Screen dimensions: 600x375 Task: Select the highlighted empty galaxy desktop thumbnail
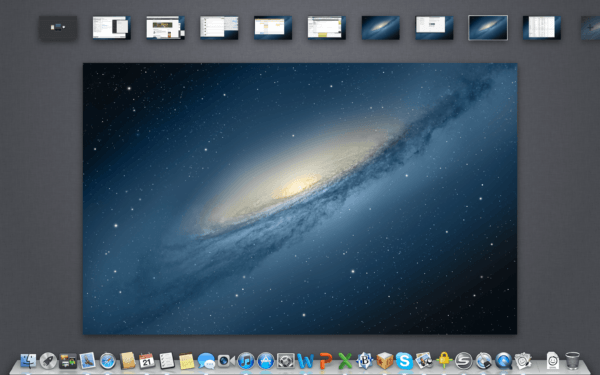pos(488,28)
